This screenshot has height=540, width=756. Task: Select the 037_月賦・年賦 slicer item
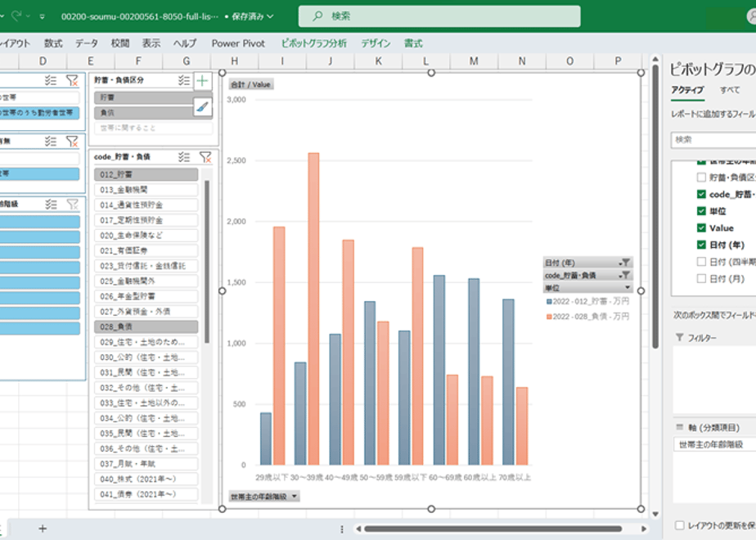(146, 464)
